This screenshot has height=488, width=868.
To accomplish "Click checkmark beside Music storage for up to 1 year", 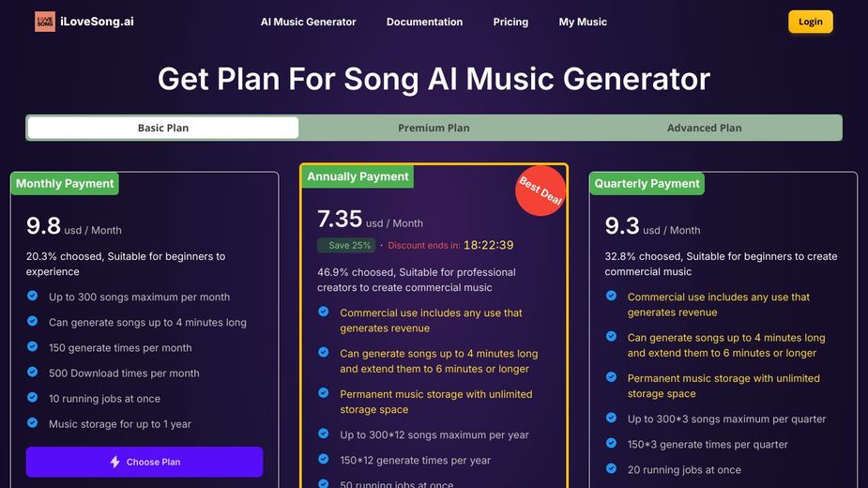I will (x=33, y=423).
